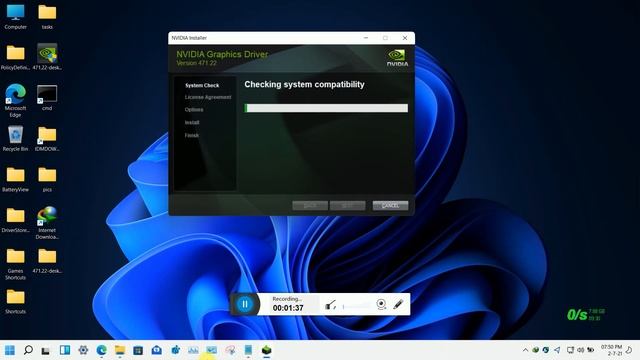Select the cmd shortcut on the desktop
The image size is (640, 360).
47,98
